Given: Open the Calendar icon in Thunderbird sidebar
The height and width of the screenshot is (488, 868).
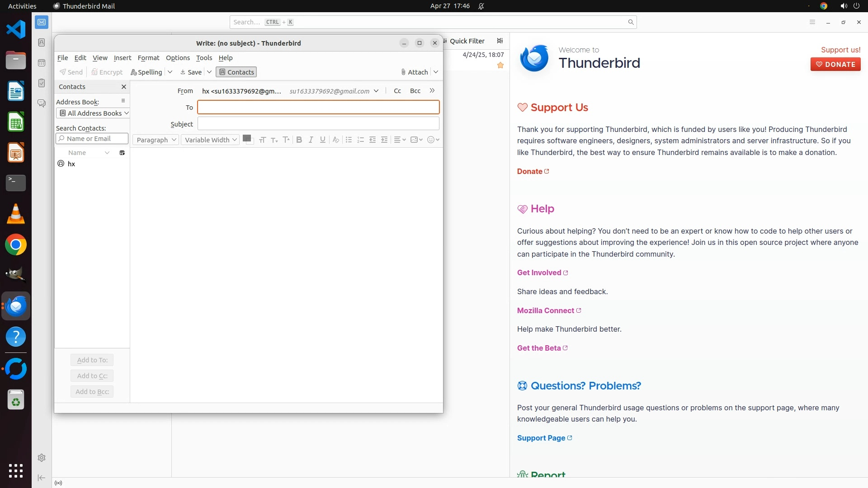Looking at the screenshot, I should (42, 63).
